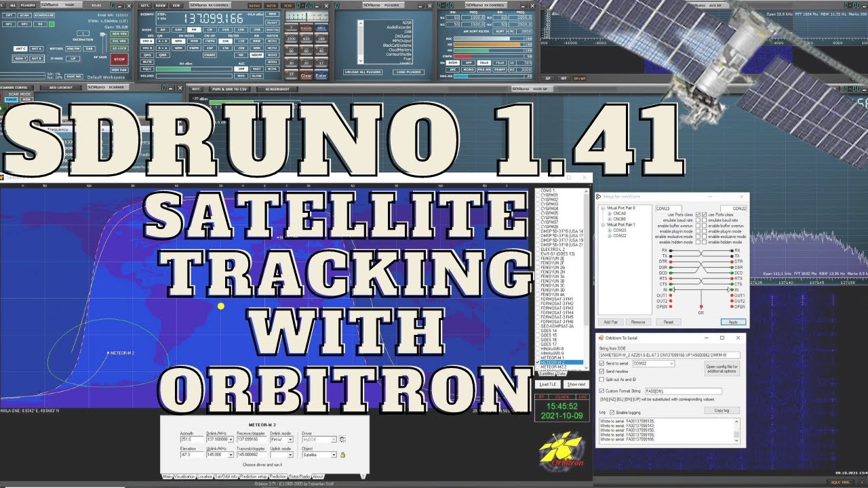Select AM mode in RX Control
This screenshot has height=488, width=868.
163,30
